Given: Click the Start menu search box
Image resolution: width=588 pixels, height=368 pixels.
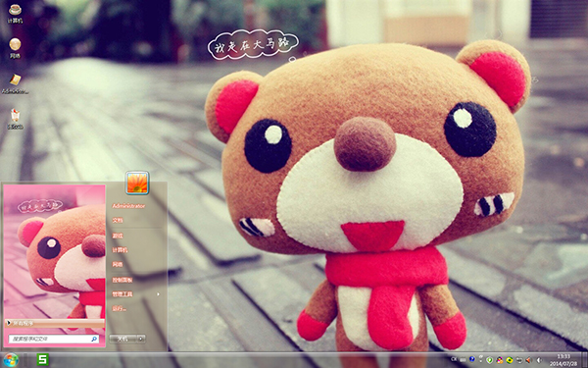Looking at the screenshot, I should (54, 339).
